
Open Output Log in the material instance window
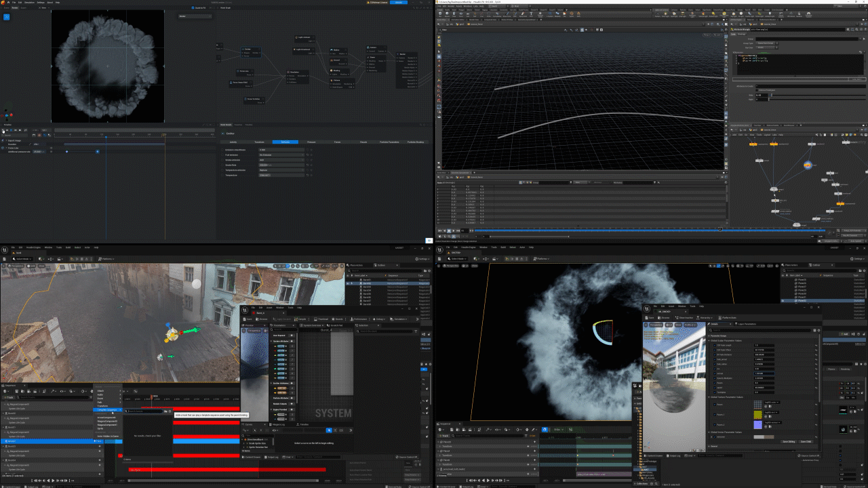674,455
